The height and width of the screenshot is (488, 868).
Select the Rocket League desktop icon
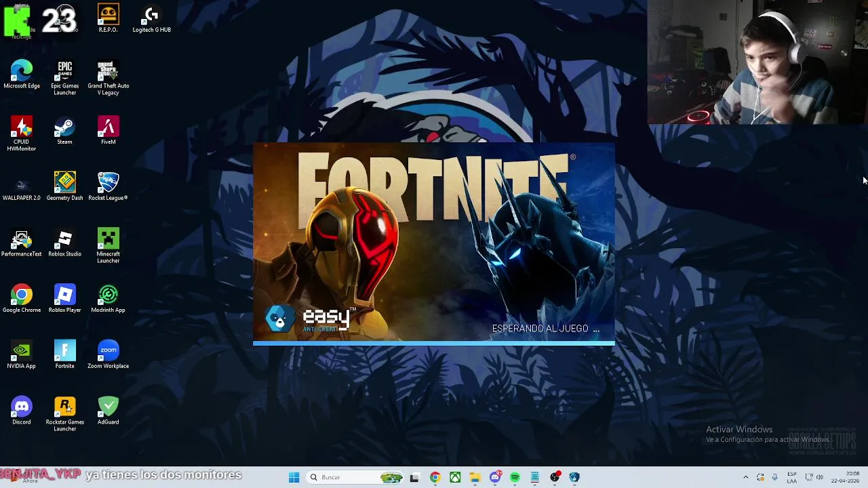108,187
